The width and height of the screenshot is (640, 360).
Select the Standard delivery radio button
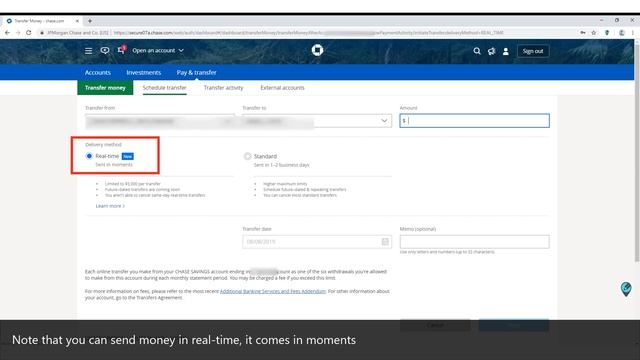click(x=247, y=156)
